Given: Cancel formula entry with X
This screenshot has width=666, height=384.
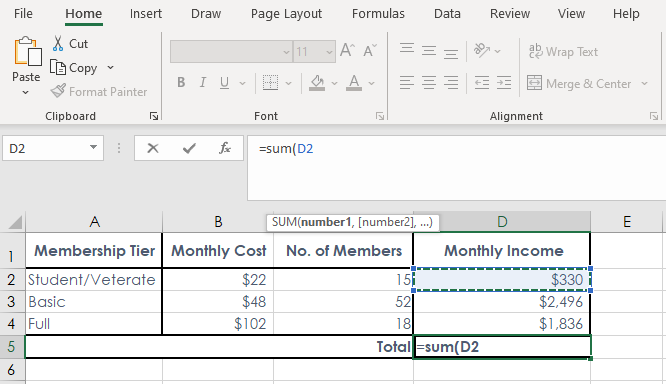Looking at the screenshot, I should (x=153, y=148).
